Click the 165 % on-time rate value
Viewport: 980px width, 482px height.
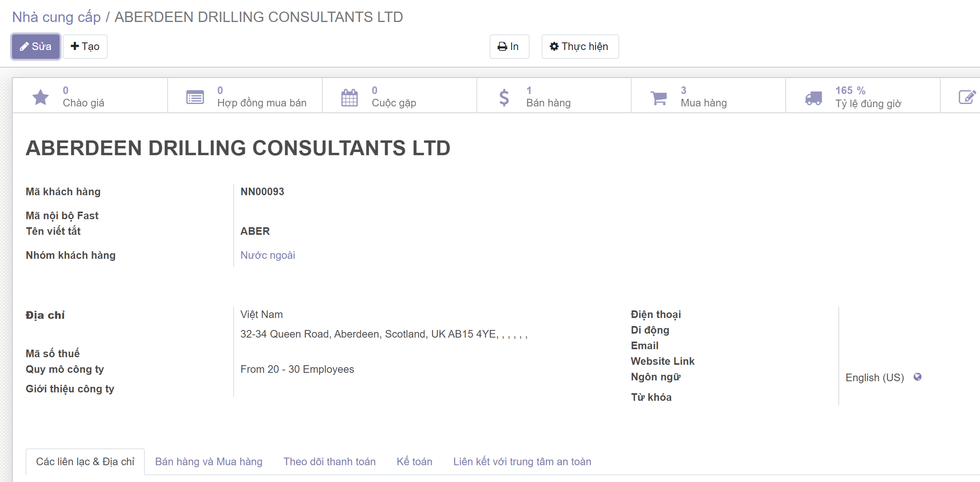[850, 90]
